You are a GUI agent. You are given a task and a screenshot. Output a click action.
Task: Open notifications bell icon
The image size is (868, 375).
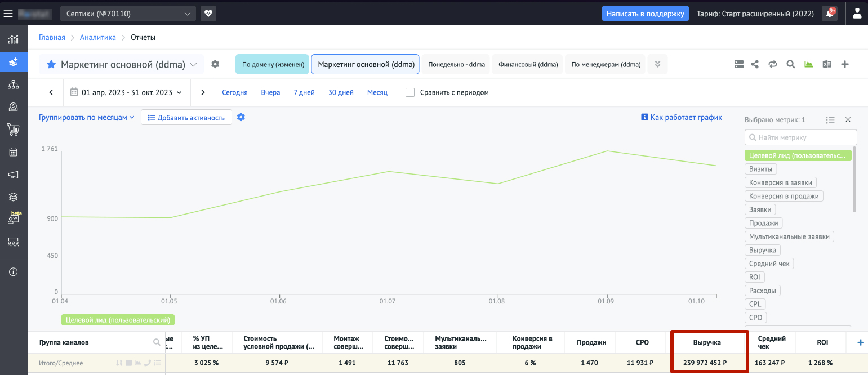coord(829,14)
